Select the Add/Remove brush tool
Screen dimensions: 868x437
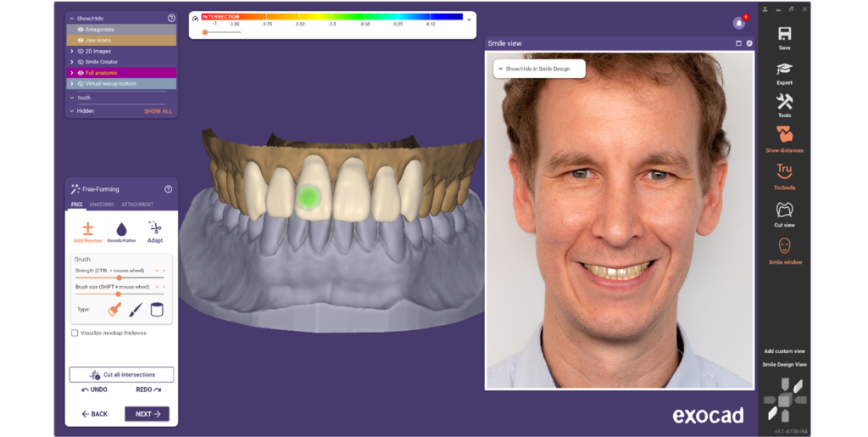coord(87,232)
